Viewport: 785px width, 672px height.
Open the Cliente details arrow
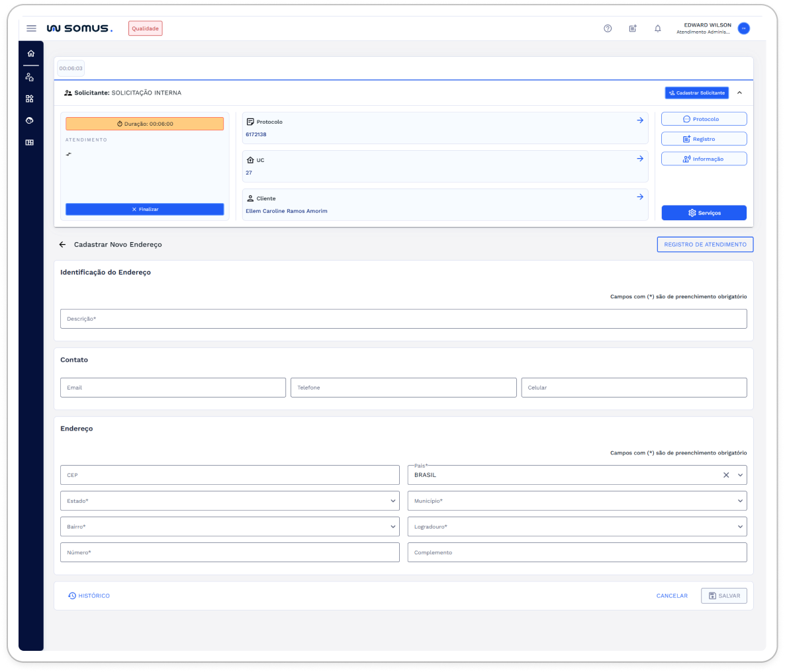click(640, 197)
